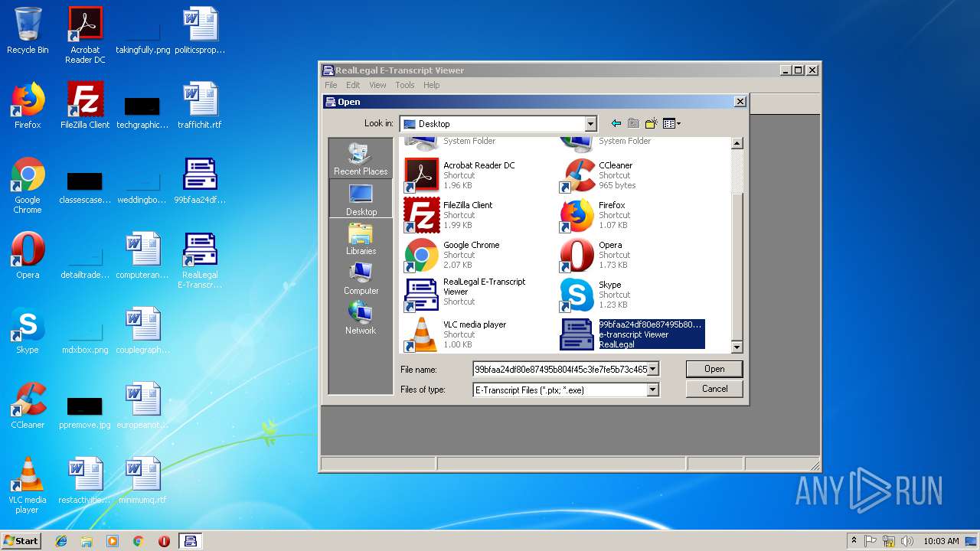
Task: Select Skype desktop icon
Action: pyautogui.click(x=28, y=331)
